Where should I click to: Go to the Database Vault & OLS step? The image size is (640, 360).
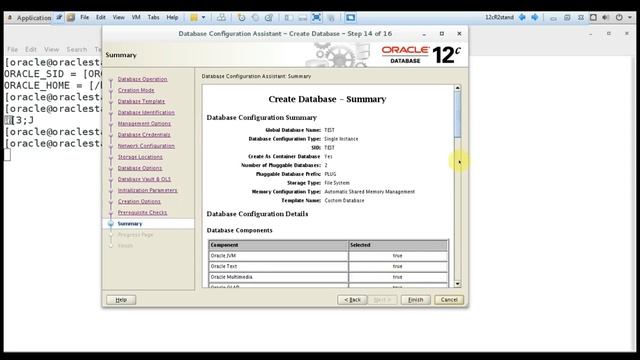(144, 179)
